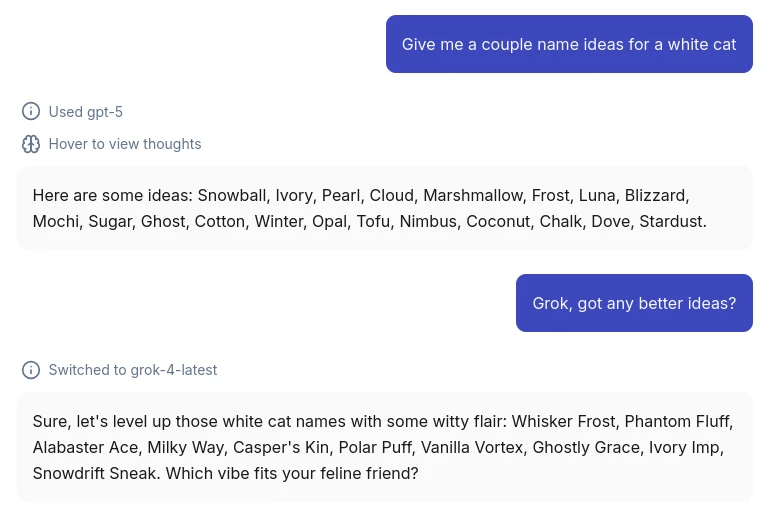Select the "Grok, got any better ideas?" bubble
The height and width of the screenshot is (521, 775).
634,303
